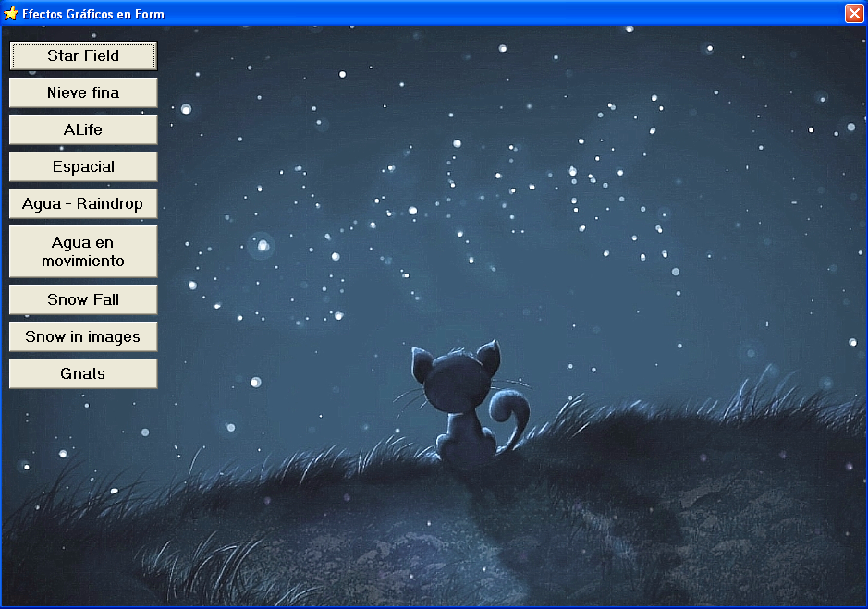This screenshot has height=609, width=868.
Task: Click the star icon in title bar
Action: coord(10,13)
